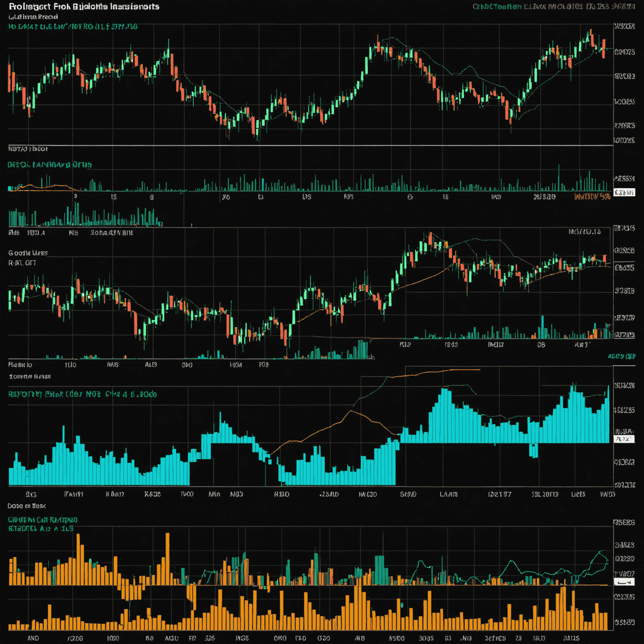
Task: Click the ALB label under the middle candlestick chart
Action: (151, 365)
